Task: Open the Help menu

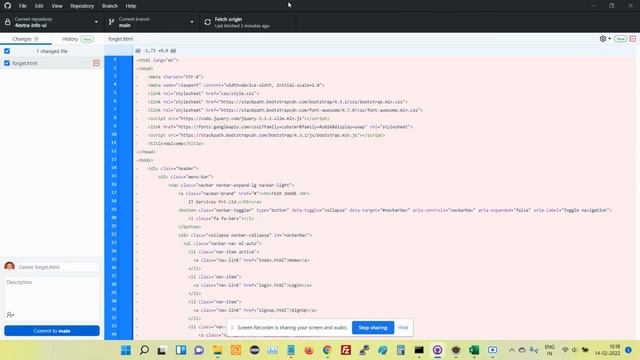Action: (x=131, y=6)
